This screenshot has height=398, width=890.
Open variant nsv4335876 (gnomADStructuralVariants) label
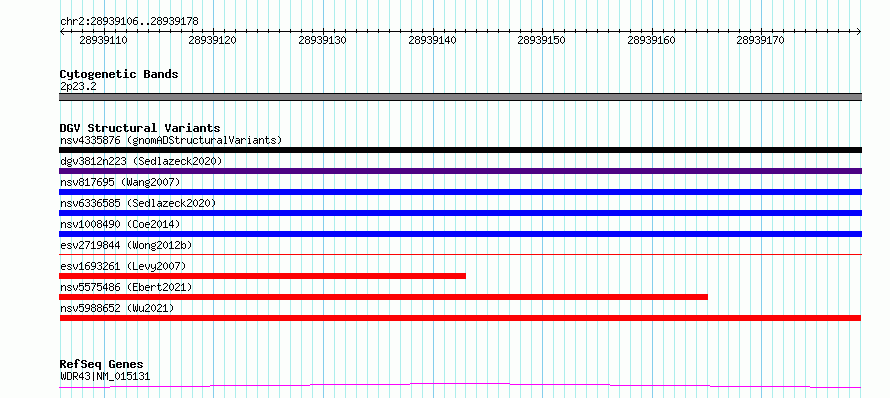coord(171,140)
